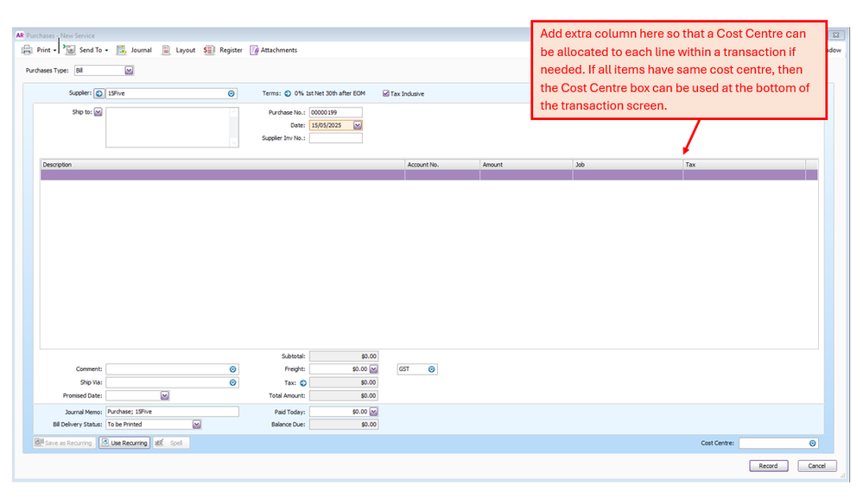Click the blue arrow beside Supplier label
This screenshot has height=504, width=863.
[x=98, y=93]
